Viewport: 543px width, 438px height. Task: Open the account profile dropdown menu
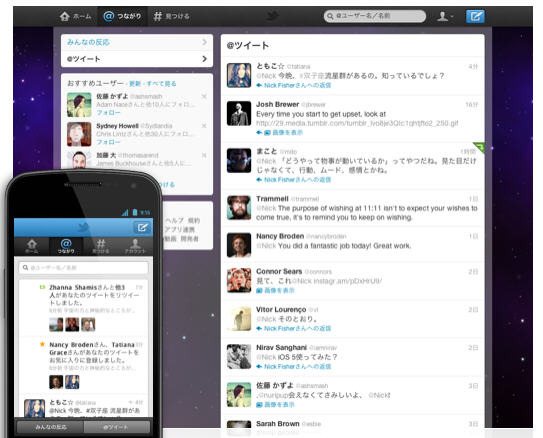pos(445,16)
